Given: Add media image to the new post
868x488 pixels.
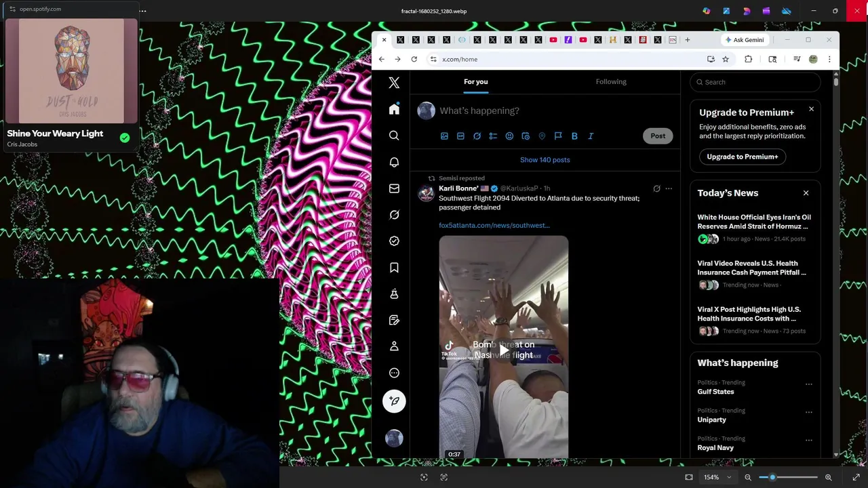Looking at the screenshot, I should [444, 136].
